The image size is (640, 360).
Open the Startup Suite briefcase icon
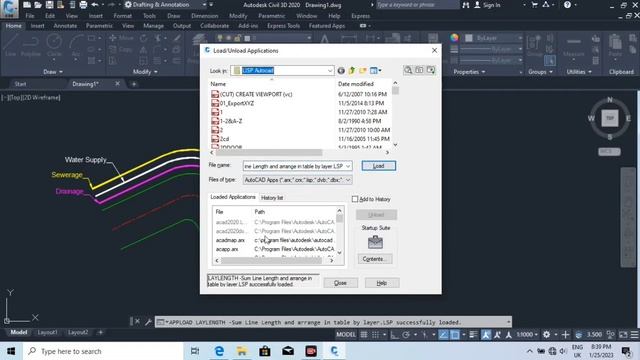(375, 242)
